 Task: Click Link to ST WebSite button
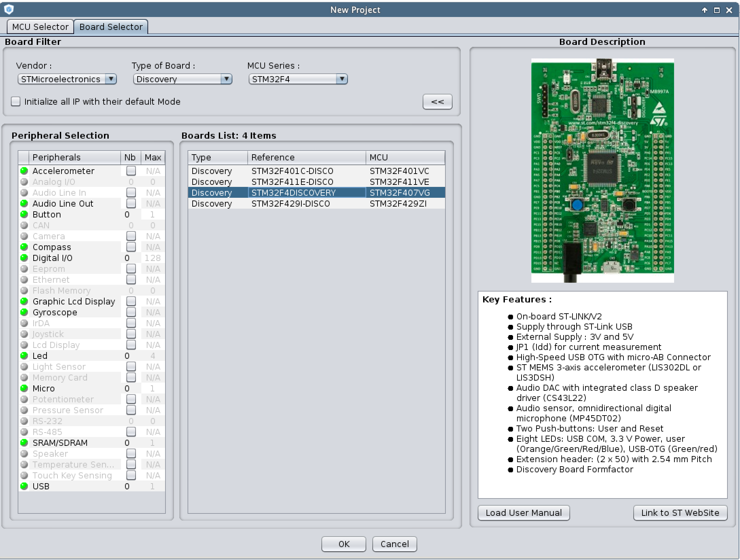coord(680,512)
